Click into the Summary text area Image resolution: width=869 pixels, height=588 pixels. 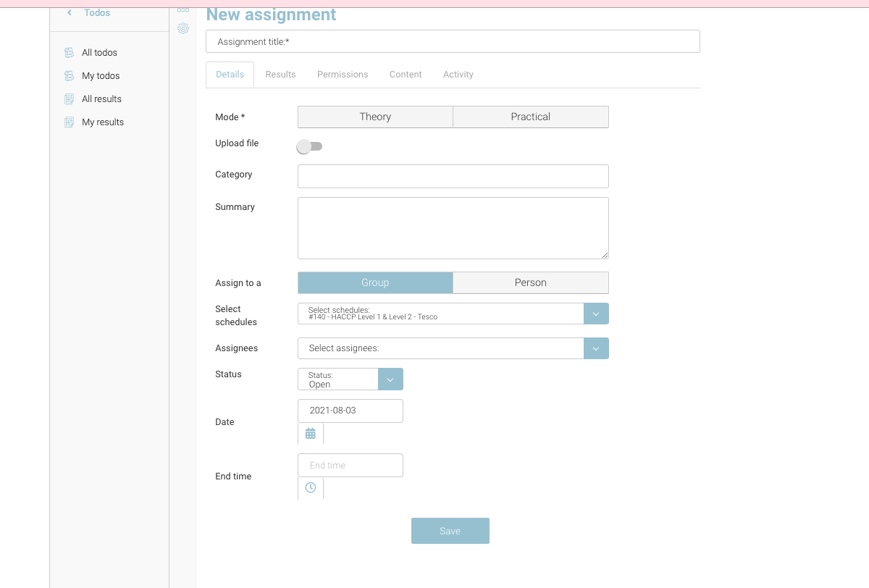tap(453, 227)
